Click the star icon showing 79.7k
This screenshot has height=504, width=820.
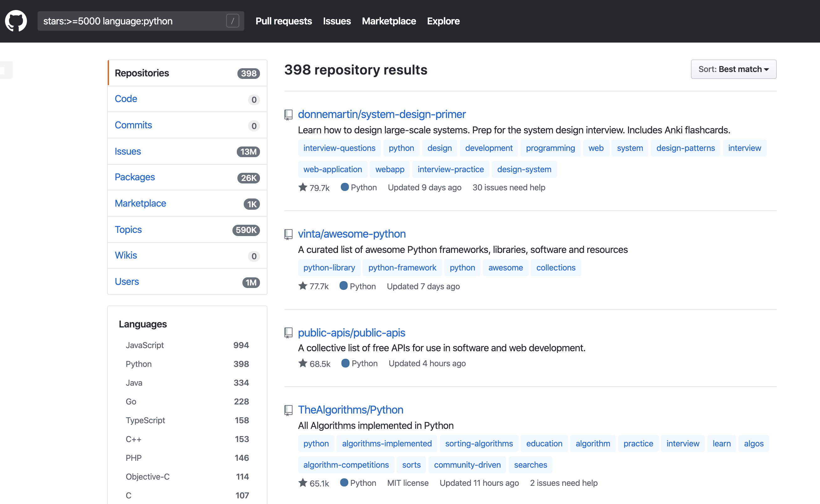[303, 187]
